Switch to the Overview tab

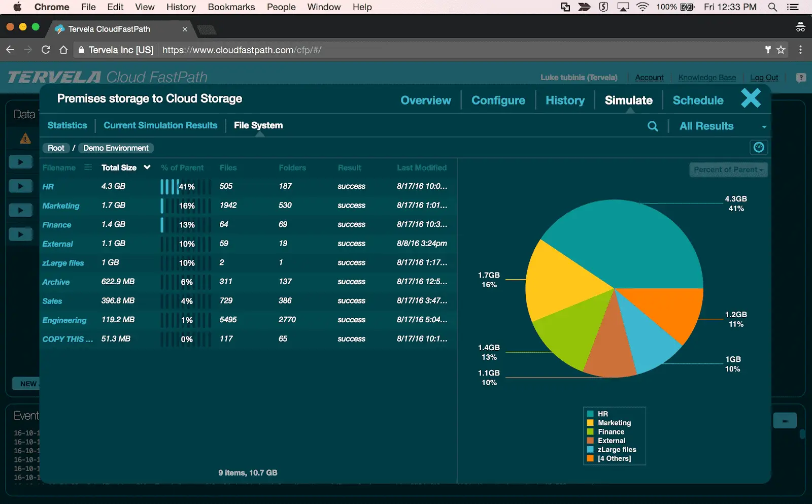[426, 100]
